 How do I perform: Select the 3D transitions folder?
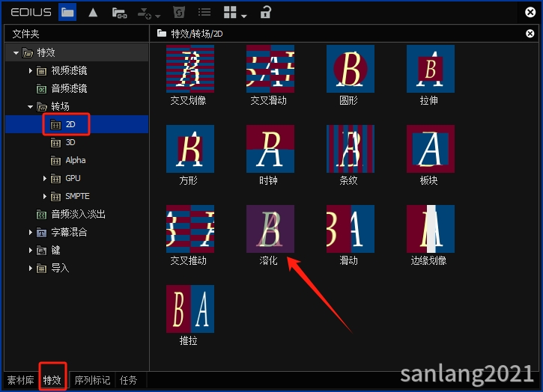(x=76, y=142)
